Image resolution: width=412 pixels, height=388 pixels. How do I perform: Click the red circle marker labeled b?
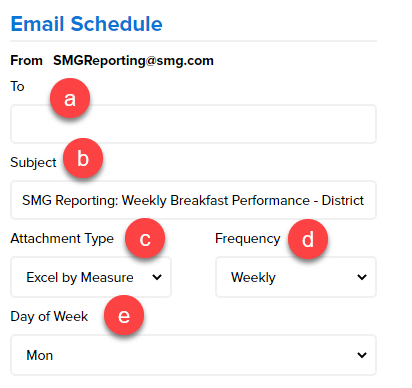coord(83,158)
